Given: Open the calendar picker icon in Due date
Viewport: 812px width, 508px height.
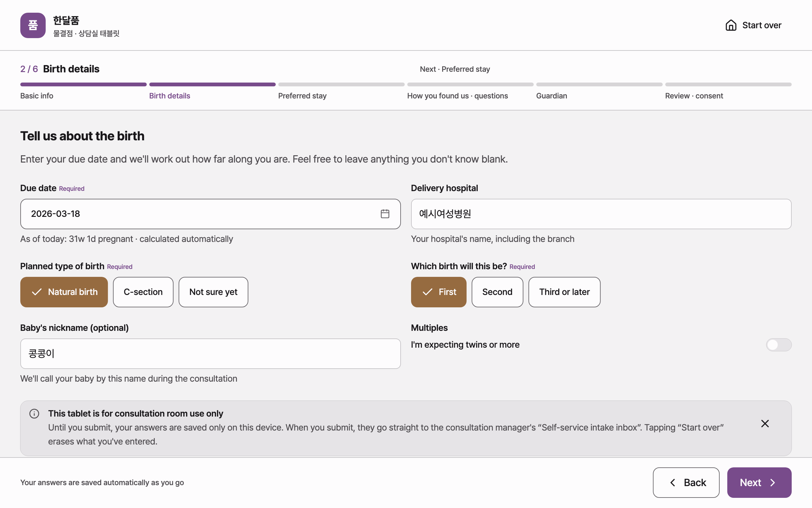Looking at the screenshot, I should [385, 214].
